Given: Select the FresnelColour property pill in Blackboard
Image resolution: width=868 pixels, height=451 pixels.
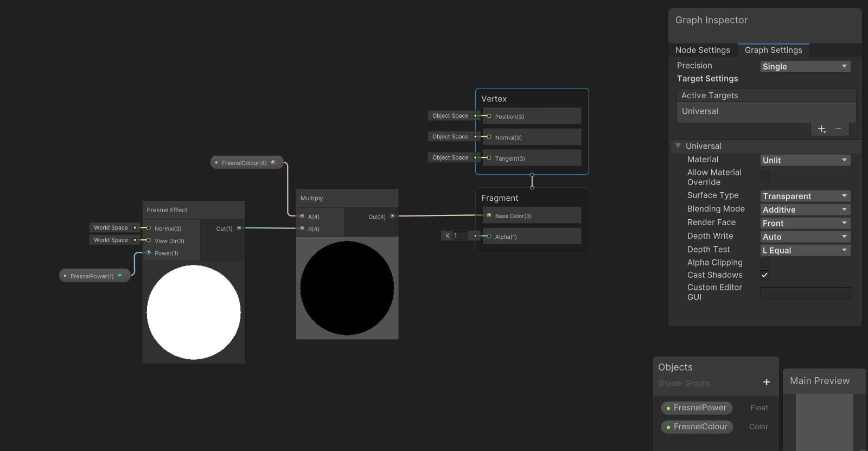Looking at the screenshot, I should click(x=697, y=427).
